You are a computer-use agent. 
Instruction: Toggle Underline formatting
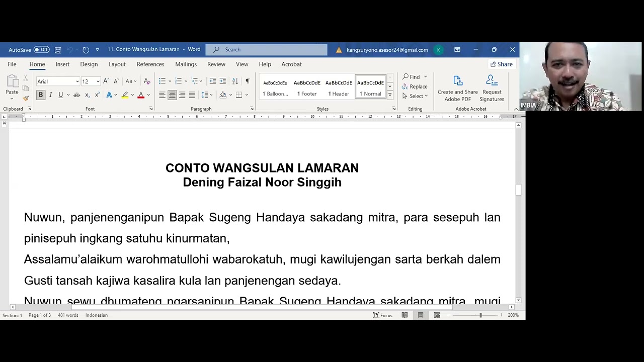[60, 95]
